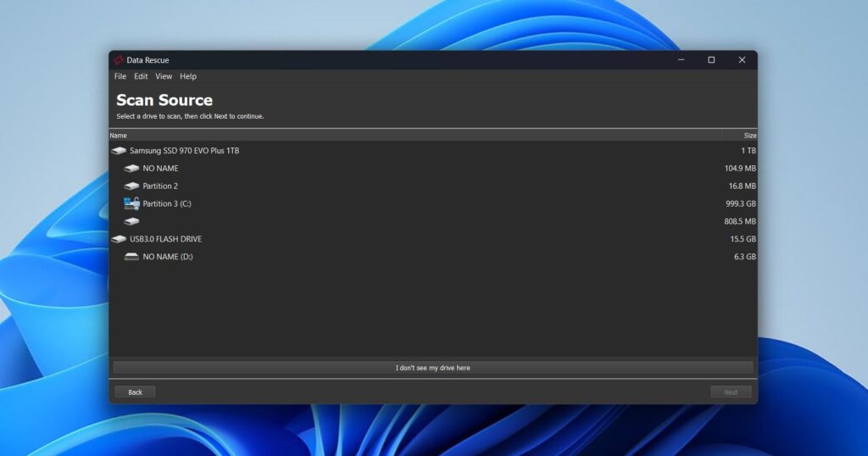Select the Partition 2 label
This screenshot has height=456, width=868.
tap(160, 186)
